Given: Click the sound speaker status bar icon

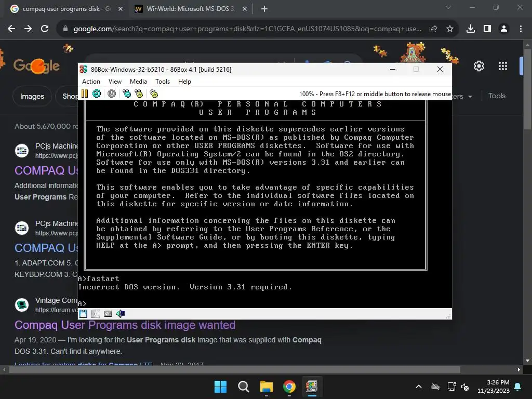Looking at the screenshot, I should (121, 314).
